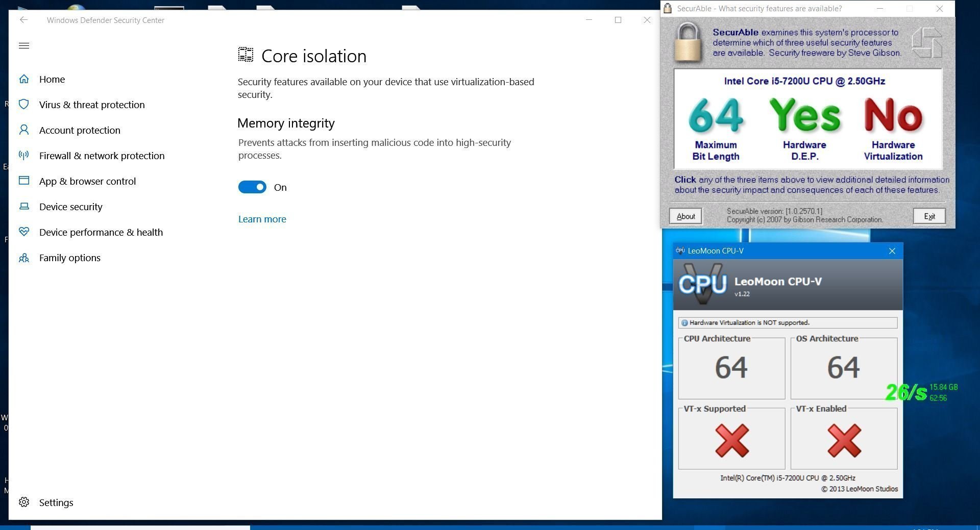Open Settings in Defender sidebar
This screenshot has width=980, height=530.
(56, 502)
